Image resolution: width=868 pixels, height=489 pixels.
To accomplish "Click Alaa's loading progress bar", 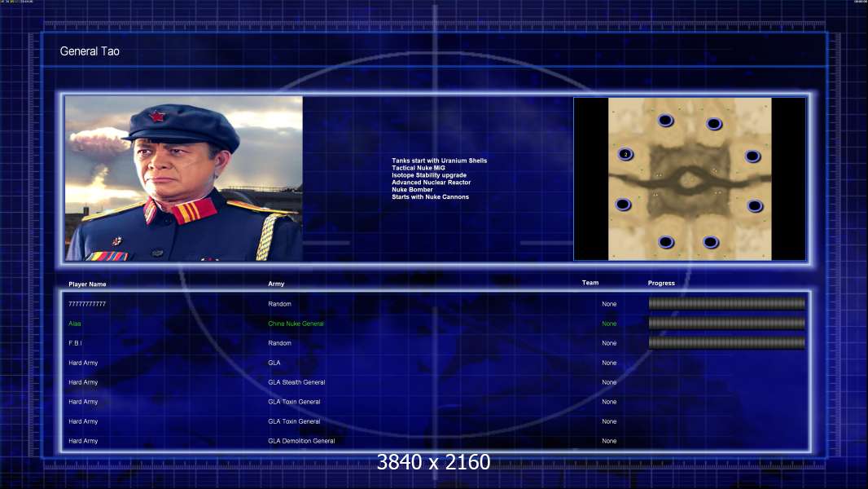I will pyautogui.click(x=727, y=324).
